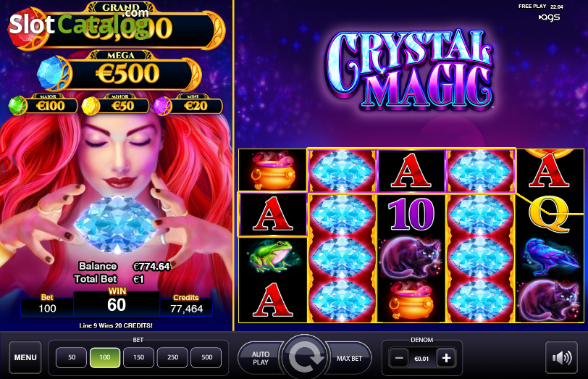Click the green Major jackpot gem
The width and height of the screenshot is (588, 379).
(x=17, y=106)
